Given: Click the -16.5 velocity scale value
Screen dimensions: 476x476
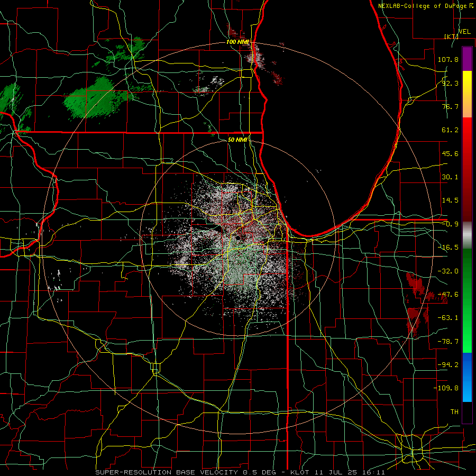Looking at the screenshot, I should click(448, 248).
